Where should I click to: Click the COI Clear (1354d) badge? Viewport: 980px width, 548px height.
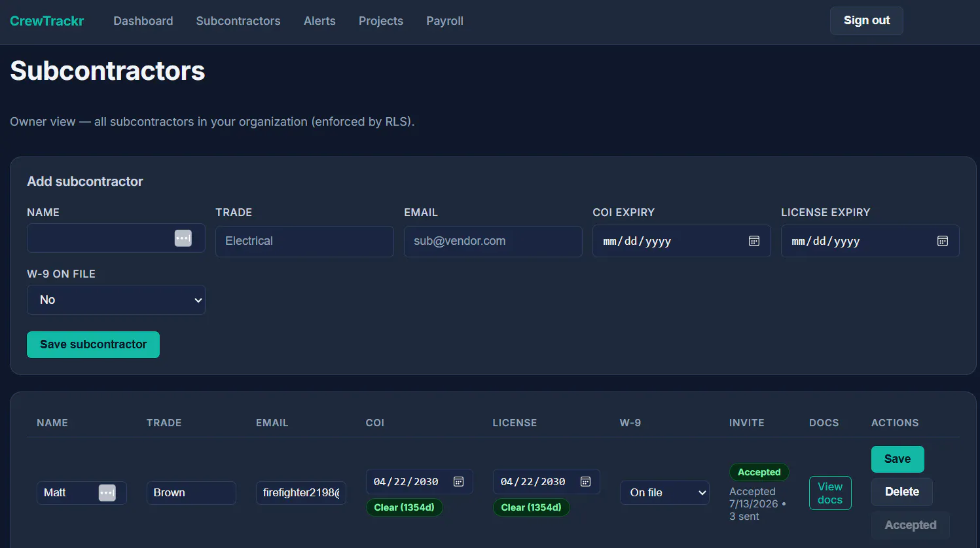[x=404, y=507]
